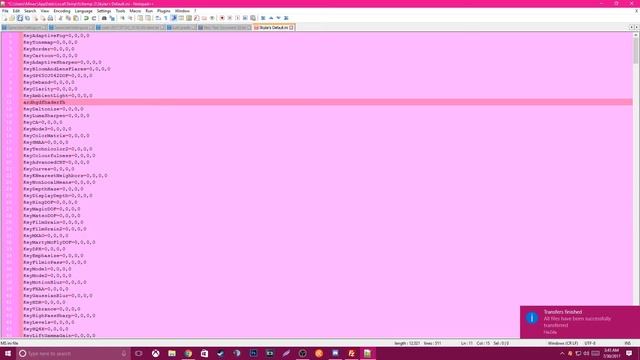Screen dimensions: 640x360
Task: Open the Windows Start menu
Action: [8, 353]
